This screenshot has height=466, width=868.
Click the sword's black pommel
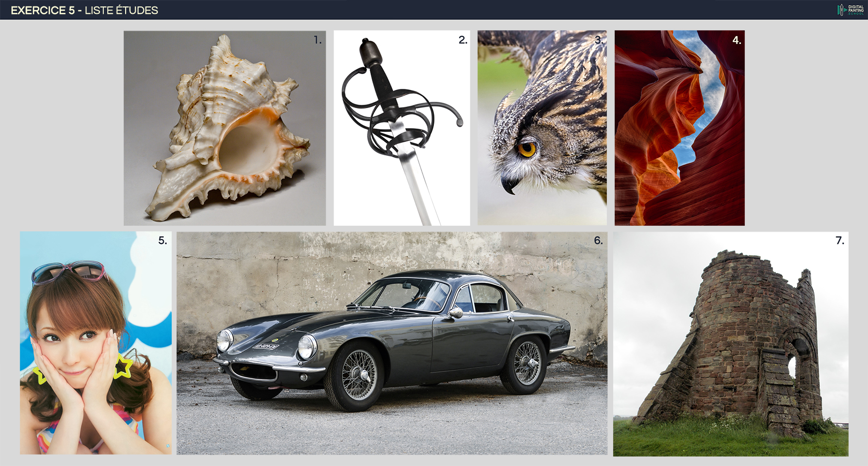pos(370,52)
